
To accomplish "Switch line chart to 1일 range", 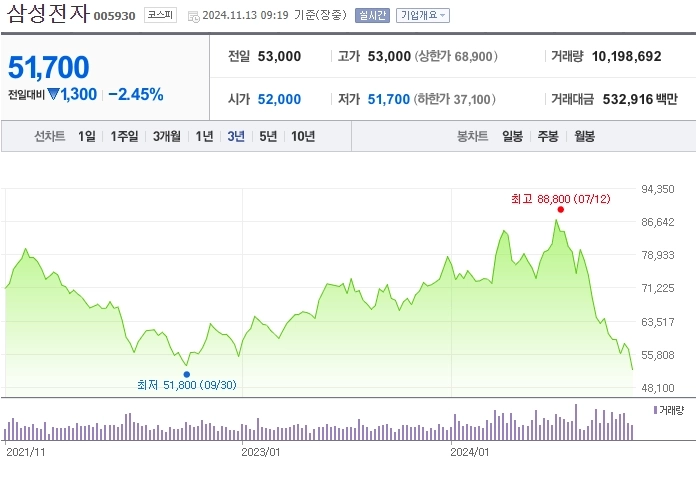I will pyautogui.click(x=87, y=137).
